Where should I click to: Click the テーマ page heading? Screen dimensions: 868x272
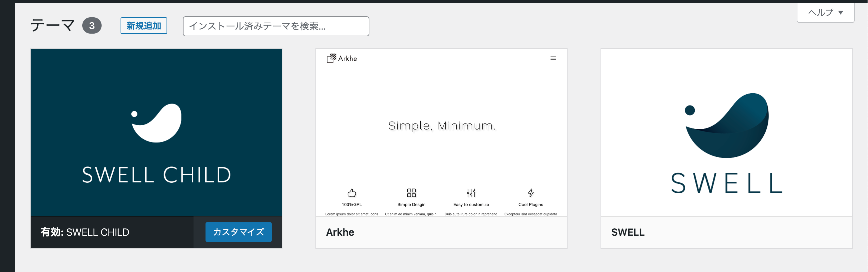53,25
